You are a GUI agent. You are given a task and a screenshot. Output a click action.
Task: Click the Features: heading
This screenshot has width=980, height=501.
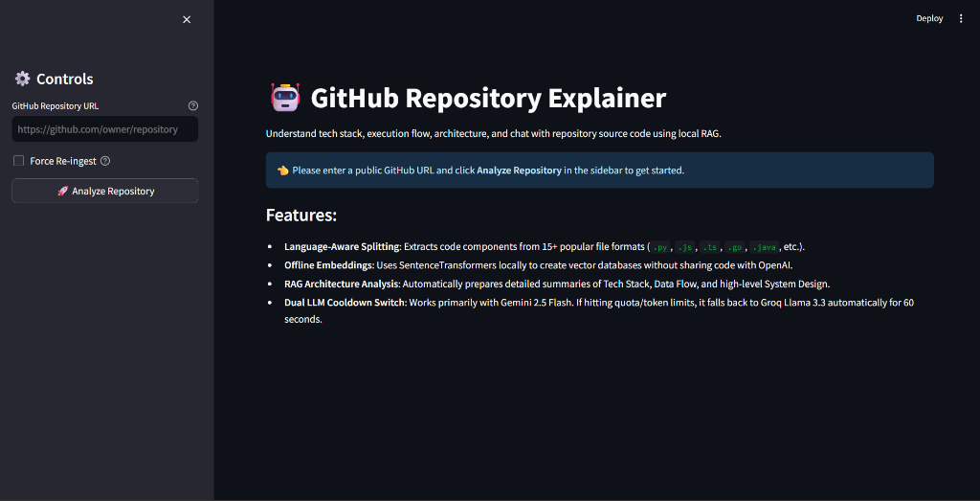(x=301, y=216)
